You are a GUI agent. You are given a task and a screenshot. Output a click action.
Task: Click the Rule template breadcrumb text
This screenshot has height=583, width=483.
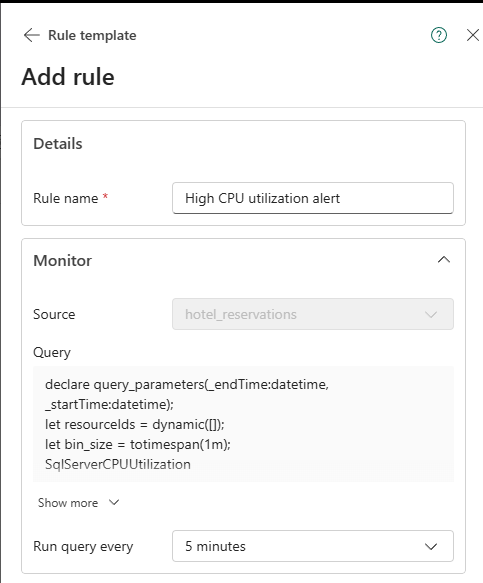point(92,35)
